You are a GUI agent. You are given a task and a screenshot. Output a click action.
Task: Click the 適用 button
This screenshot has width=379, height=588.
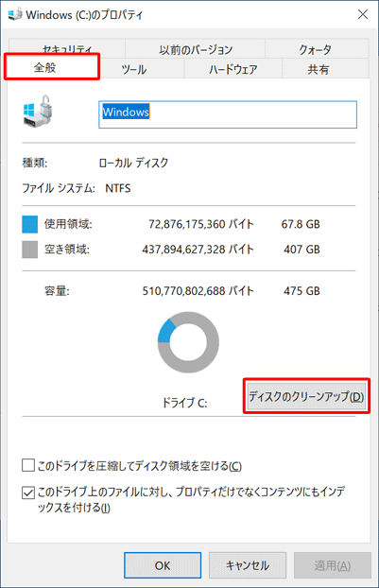[333, 565]
